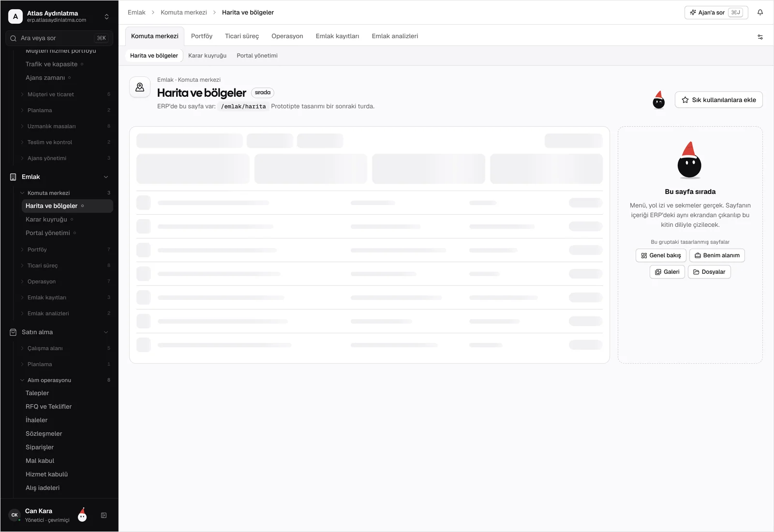Viewport: 774px width, 532px height.
Task: Collapse the Satın alma sidebar section
Action: click(106, 332)
